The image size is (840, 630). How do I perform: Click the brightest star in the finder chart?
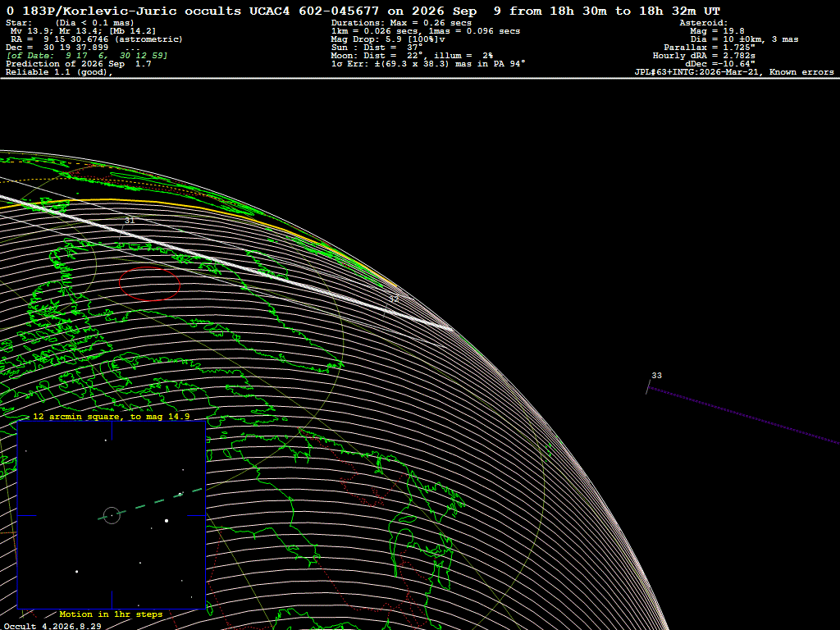167,521
